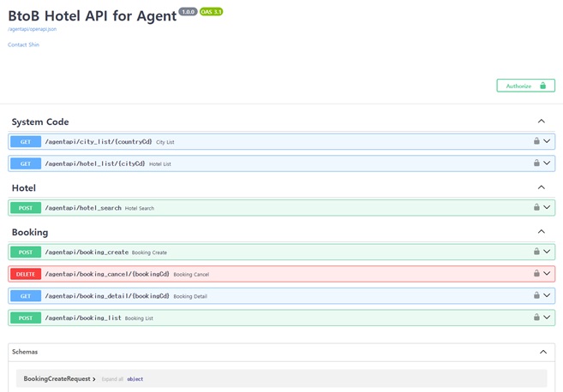This screenshot has height=392, width=563.
Task: Click the 1.0.0 version badge
Action: coord(188,12)
